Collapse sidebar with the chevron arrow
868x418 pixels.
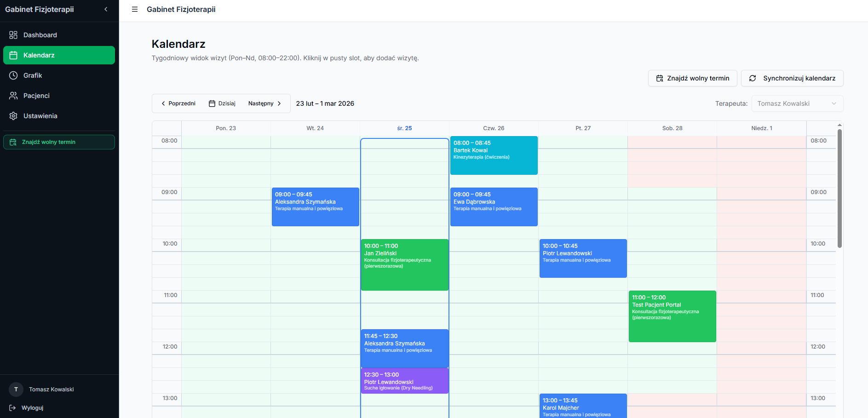[106, 9]
